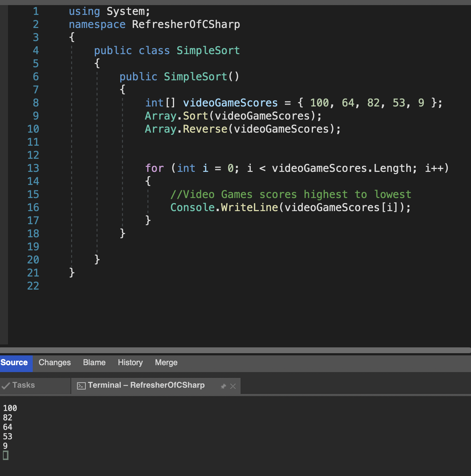
Task: Click the Console.WriteLine statement on line 16
Action: tap(290, 207)
